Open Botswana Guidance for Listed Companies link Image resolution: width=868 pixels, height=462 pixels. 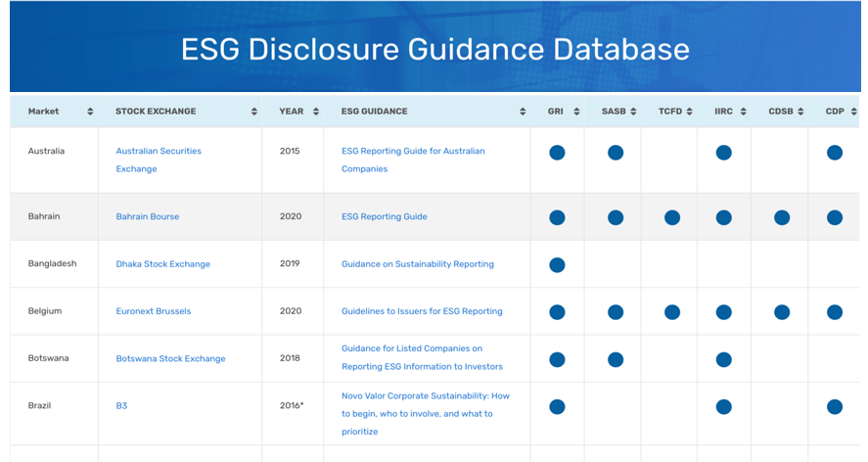click(422, 357)
